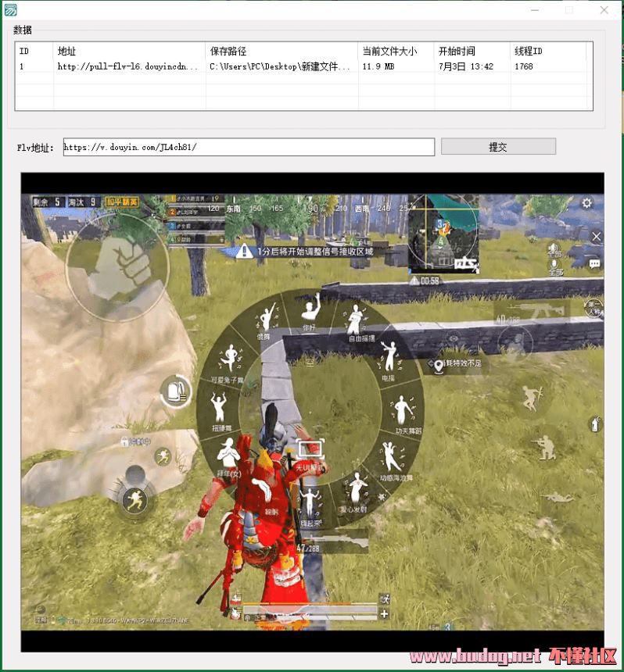Click the 提交 submit button
Screen dimensions: 624x672
coord(498,147)
